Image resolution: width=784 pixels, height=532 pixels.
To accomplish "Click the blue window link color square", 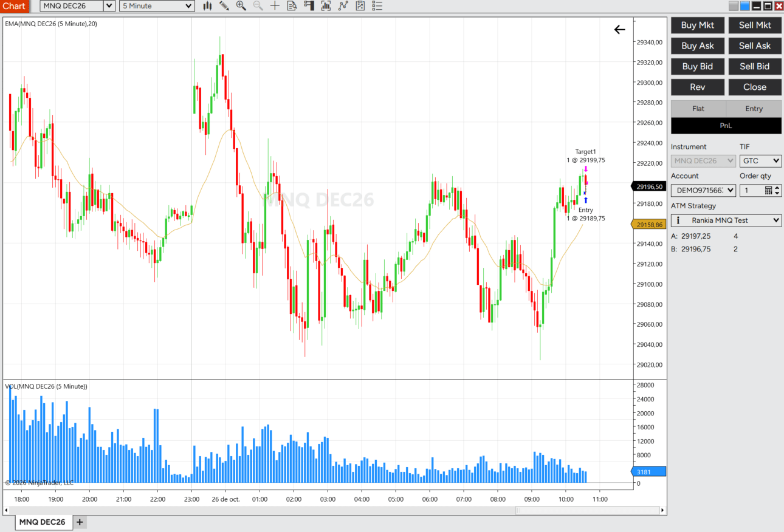I will [x=744, y=6].
